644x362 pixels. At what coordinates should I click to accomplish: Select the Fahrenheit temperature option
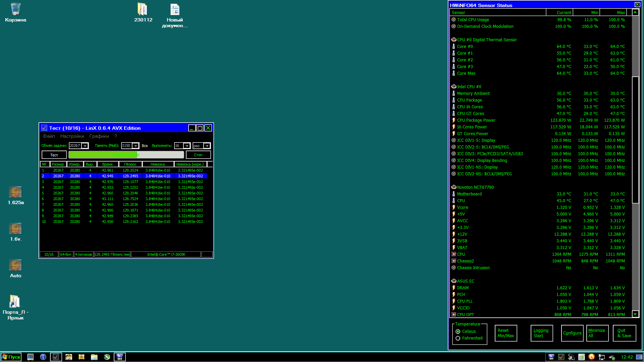458,338
